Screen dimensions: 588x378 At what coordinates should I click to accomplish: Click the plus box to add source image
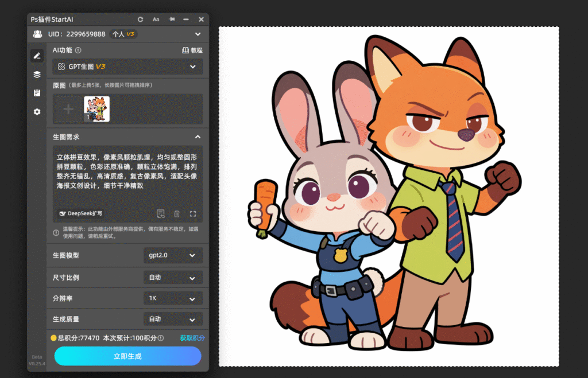(68, 109)
